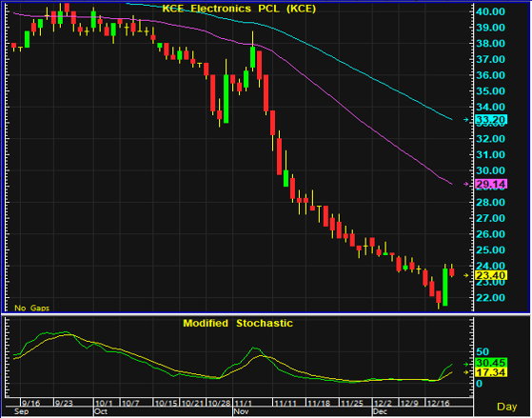The height and width of the screenshot is (418, 532).
Task: Click the 9/16 date on time axis
Action: pos(30,404)
